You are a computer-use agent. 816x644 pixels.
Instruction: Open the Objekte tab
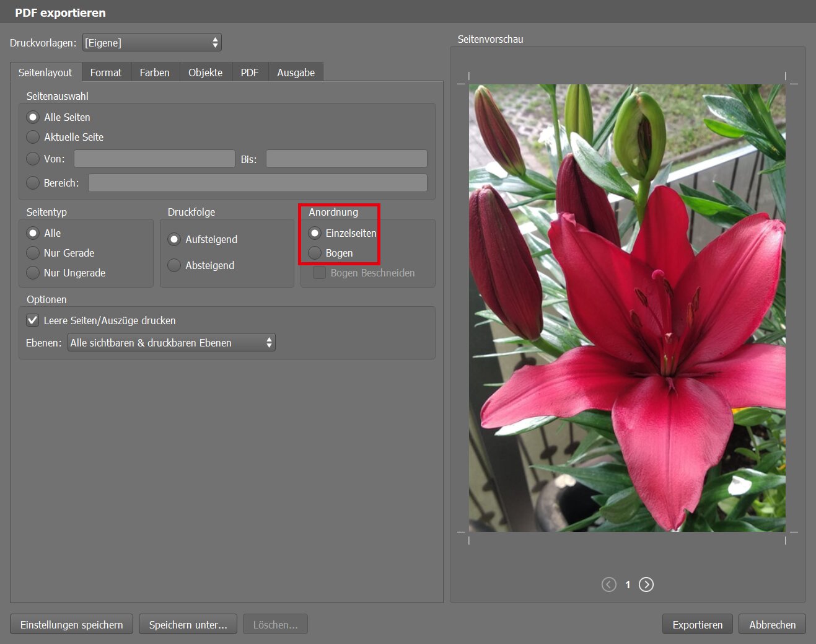pos(205,73)
